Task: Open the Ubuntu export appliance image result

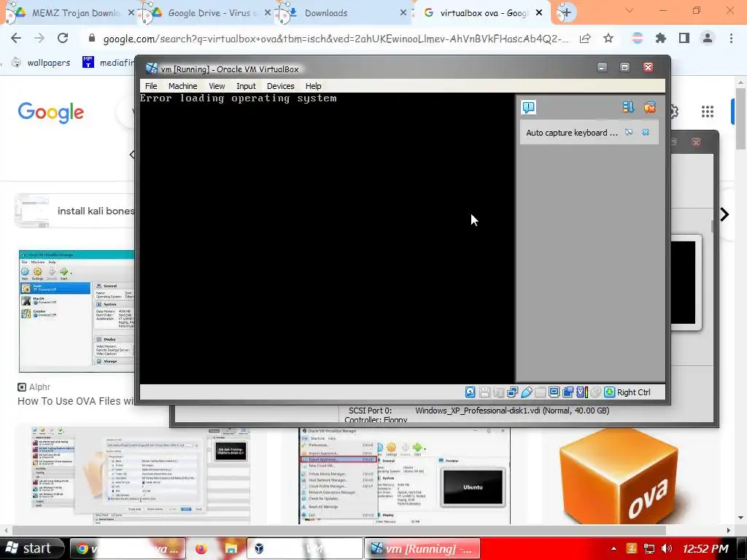Action: pyautogui.click(x=404, y=476)
